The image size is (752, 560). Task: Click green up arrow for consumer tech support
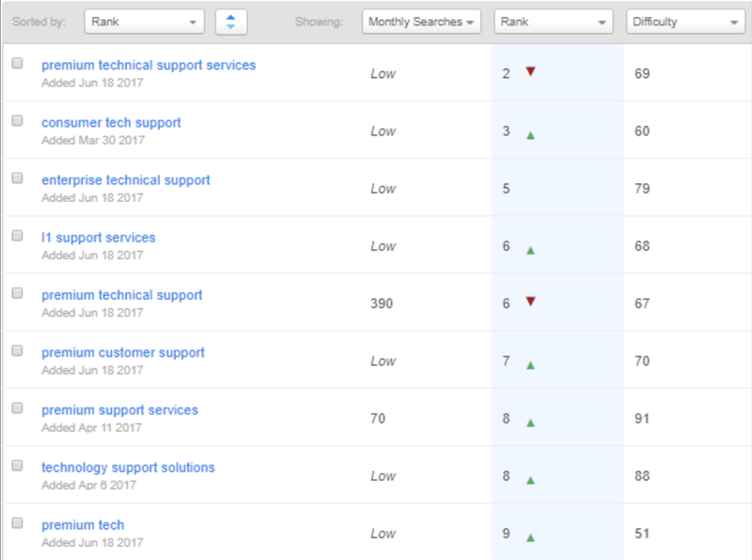[531, 135]
